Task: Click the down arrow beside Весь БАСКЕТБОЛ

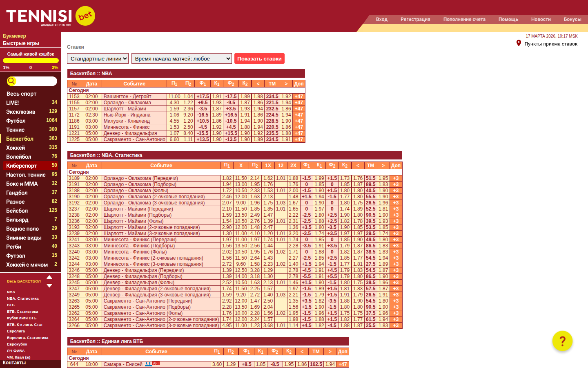Action: tap(49, 285)
